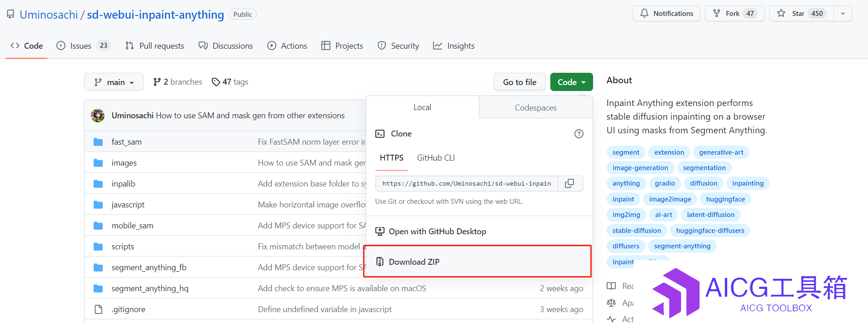Open the Star list dropdown arrow

tap(843, 14)
